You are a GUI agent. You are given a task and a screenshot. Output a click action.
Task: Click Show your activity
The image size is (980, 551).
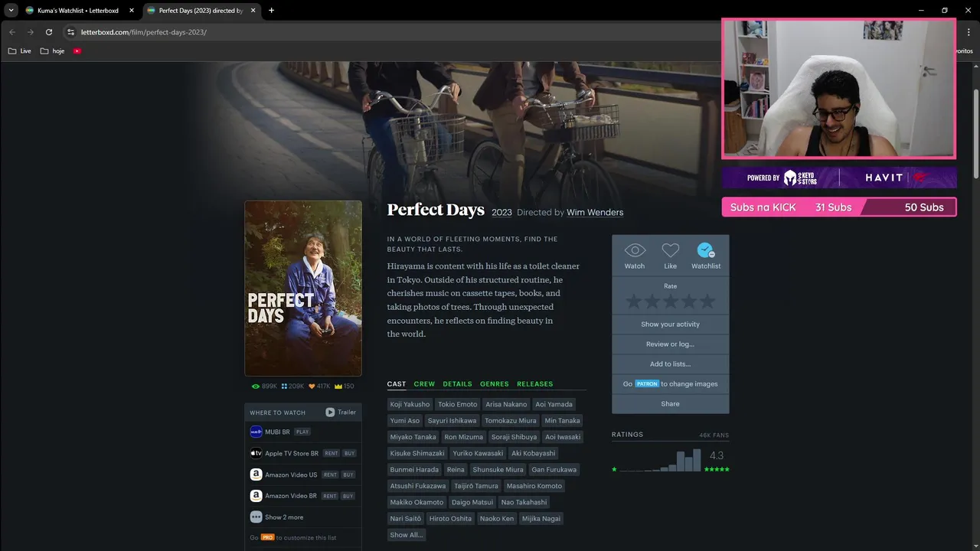(671, 324)
